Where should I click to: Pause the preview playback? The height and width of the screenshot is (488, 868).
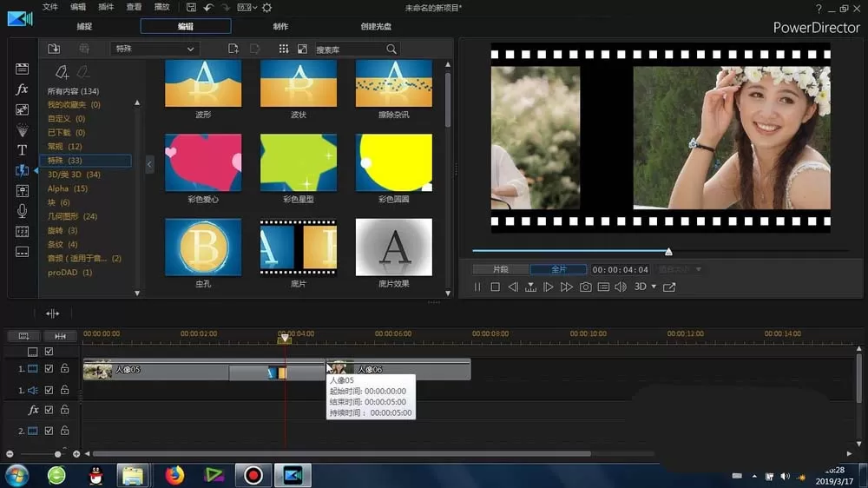[477, 287]
